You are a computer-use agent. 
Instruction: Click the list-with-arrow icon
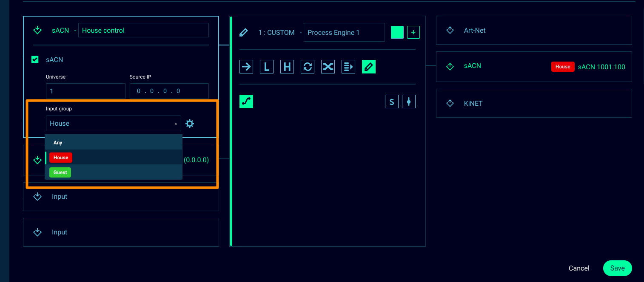coord(348,67)
